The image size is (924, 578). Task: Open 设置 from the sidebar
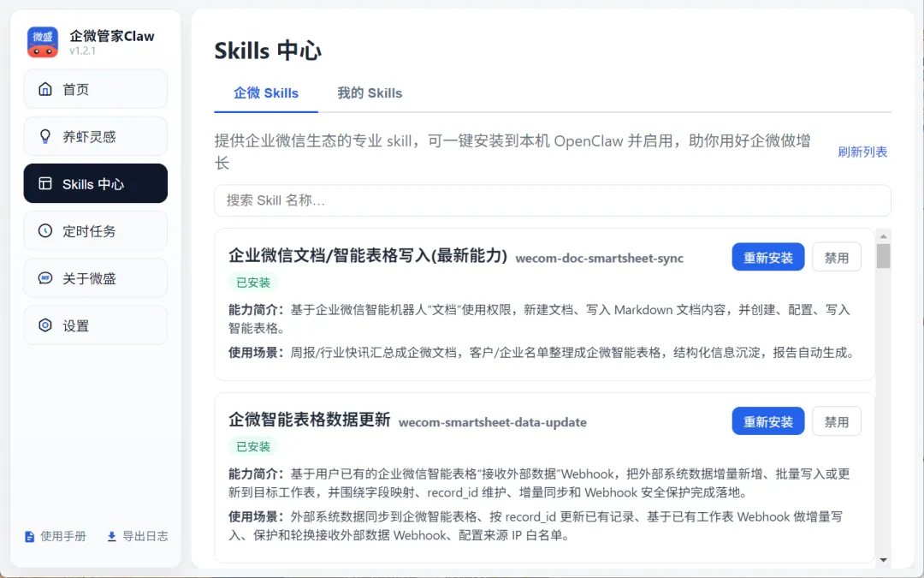click(96, 325)
